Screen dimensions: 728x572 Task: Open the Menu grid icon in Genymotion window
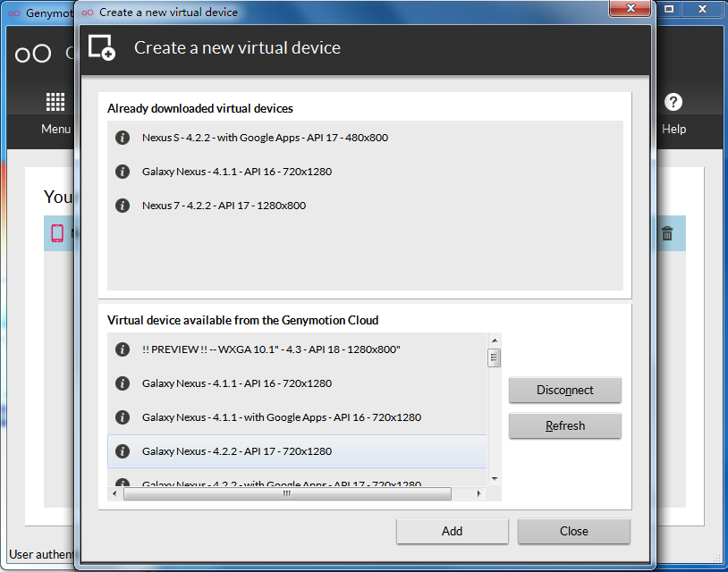pos(55,102)
